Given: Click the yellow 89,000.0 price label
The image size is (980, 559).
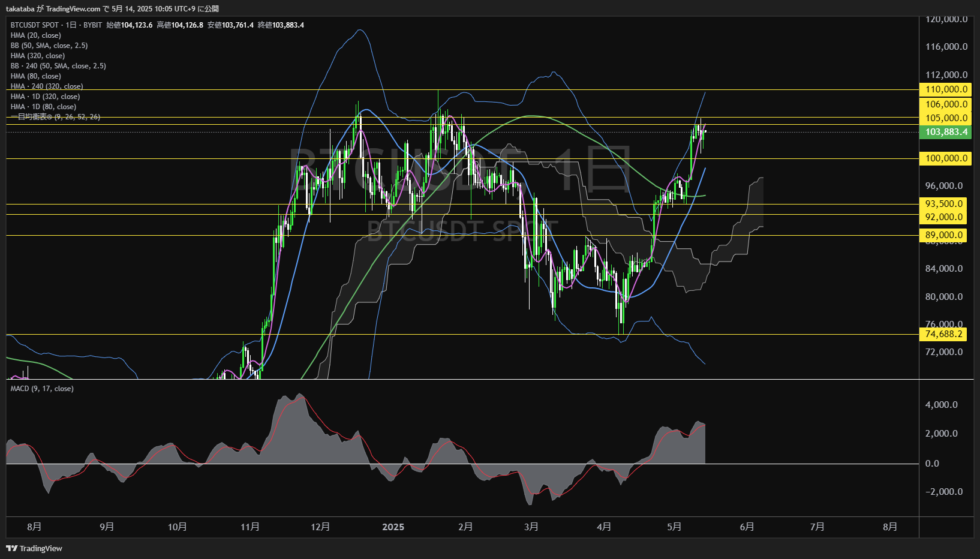Looking at the screenshot, I should (943, 235).
